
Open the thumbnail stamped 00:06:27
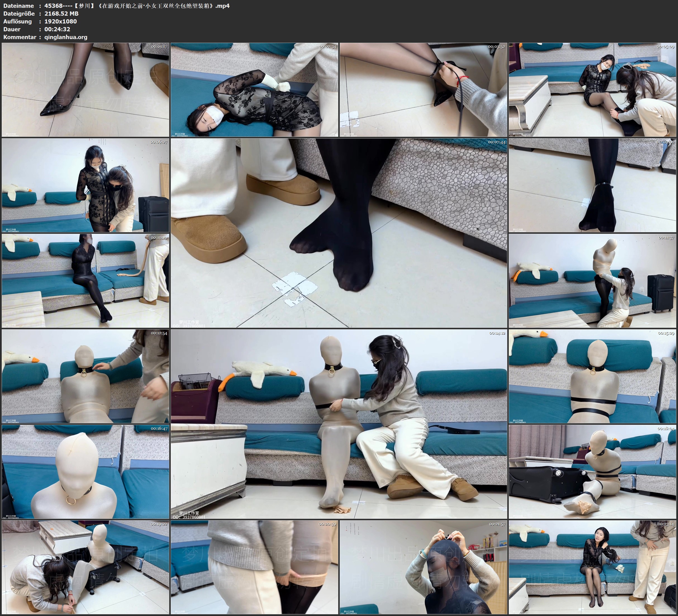click(x=85, y=185)
